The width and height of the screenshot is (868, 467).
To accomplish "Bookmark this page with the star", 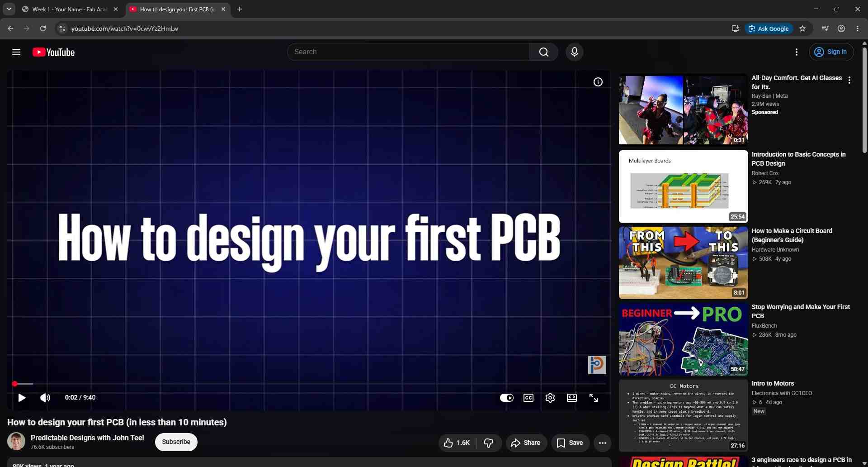I will [x=802, y=29].
